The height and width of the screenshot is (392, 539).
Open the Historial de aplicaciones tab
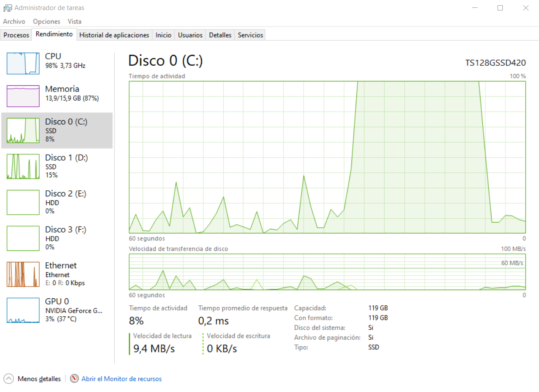pyautogui.click(x=114, y=35)
